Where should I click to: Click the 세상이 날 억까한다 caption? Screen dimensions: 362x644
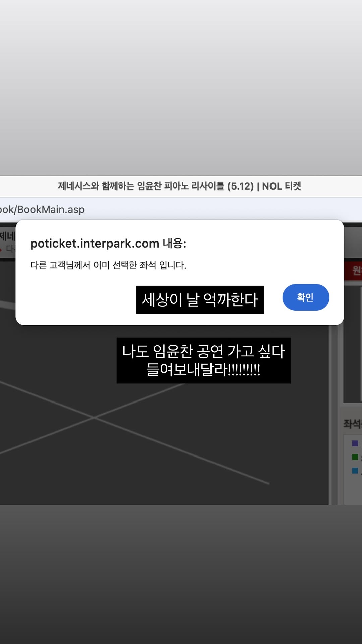[x=200, y=300]
